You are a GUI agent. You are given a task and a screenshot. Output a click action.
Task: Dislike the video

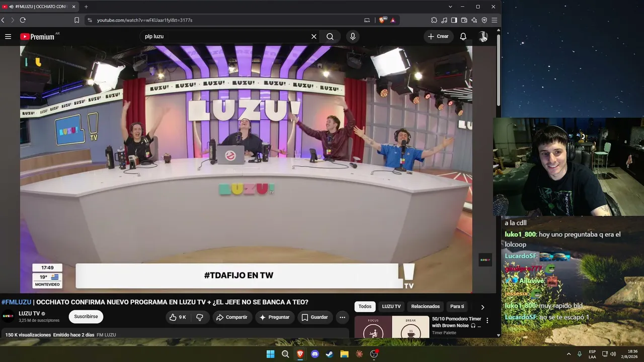click(200, 317)
